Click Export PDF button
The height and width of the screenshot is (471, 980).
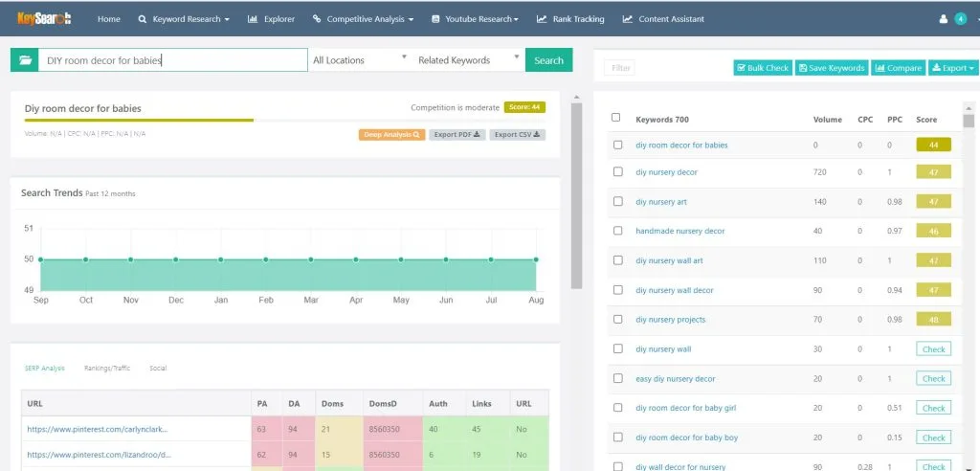pyautogui.click(x=457, y=134)
